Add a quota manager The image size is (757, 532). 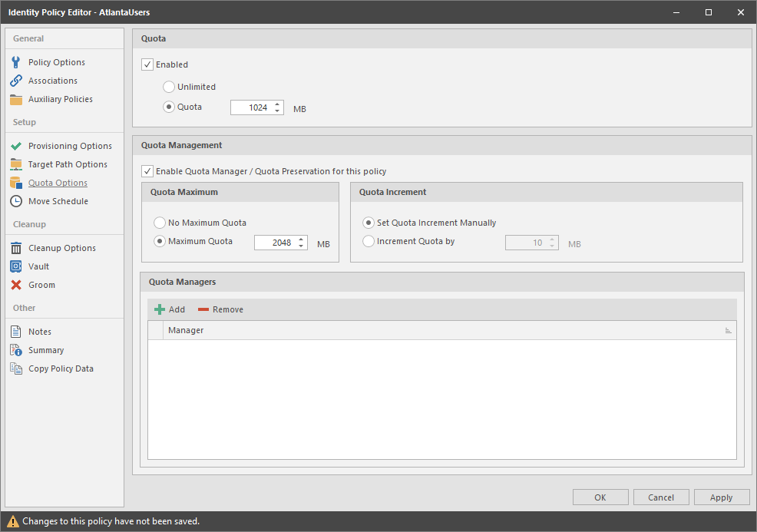(x=168, y=309)
